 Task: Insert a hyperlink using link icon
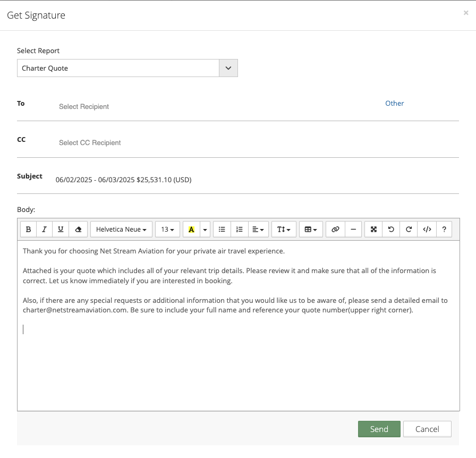tap(335, 230)
